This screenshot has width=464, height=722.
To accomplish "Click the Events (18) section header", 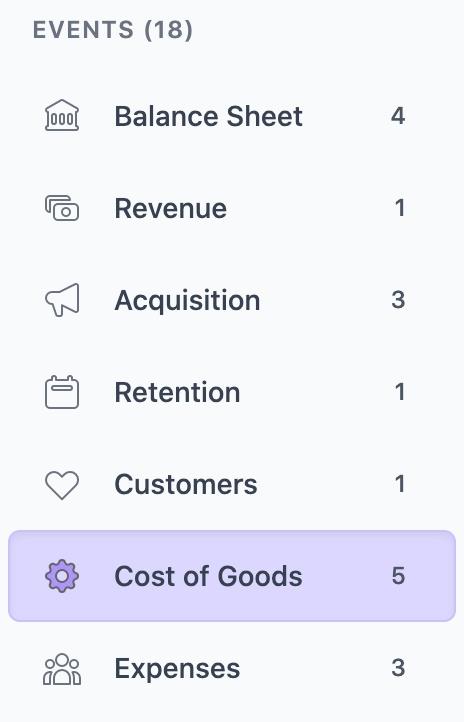I will (x=113, y=30).
